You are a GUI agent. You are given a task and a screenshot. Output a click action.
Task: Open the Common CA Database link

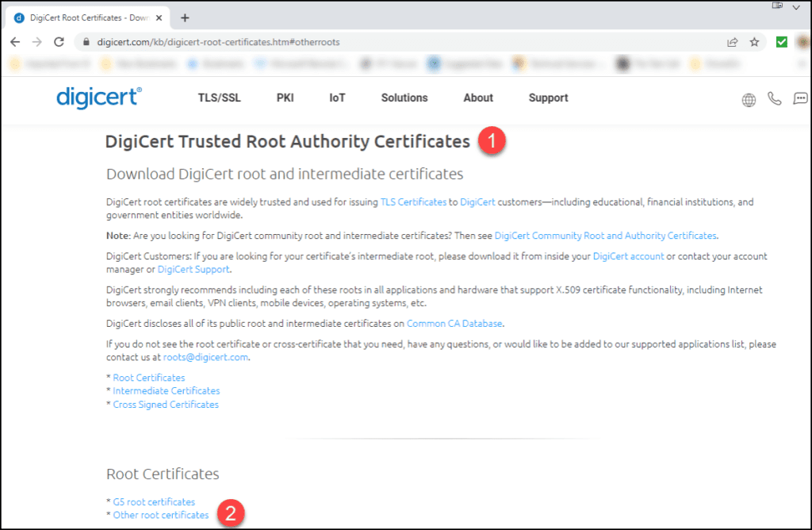454,324
